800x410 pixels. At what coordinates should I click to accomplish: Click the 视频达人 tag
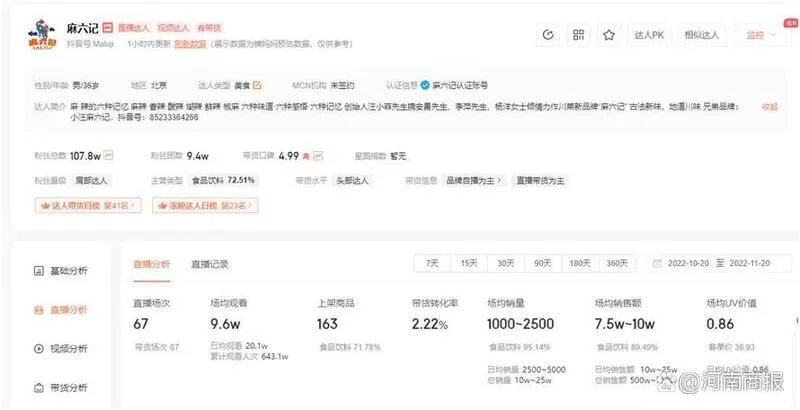click(173, 28)
